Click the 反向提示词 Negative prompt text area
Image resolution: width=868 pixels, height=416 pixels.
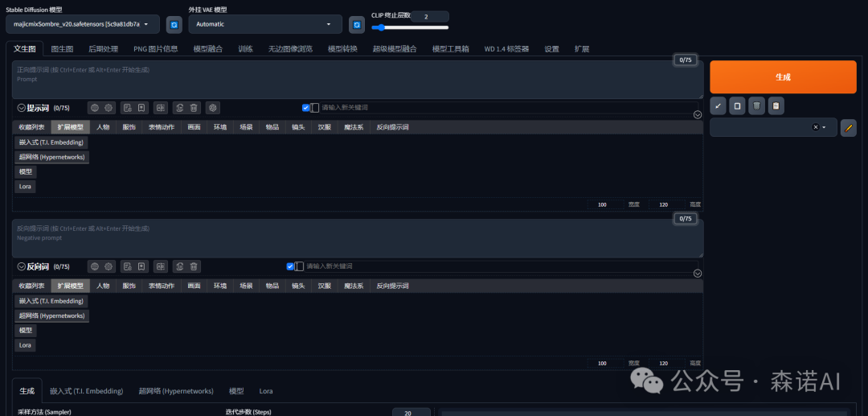click(x=358, y=238)
